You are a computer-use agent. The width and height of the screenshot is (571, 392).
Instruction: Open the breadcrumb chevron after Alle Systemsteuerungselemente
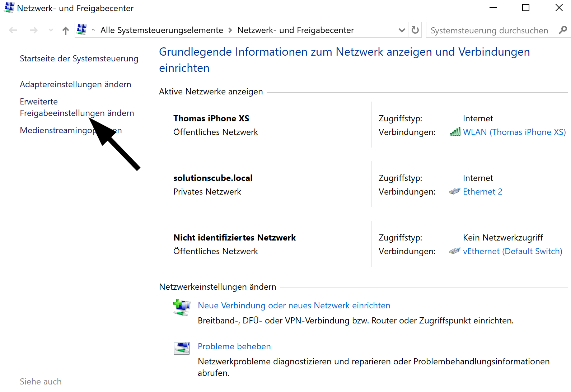230,31
